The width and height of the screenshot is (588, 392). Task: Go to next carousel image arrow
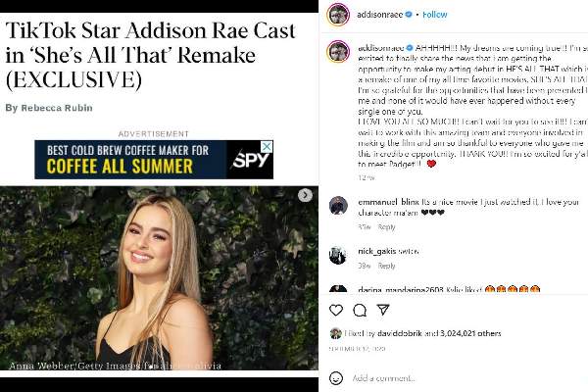coord(305,195)
